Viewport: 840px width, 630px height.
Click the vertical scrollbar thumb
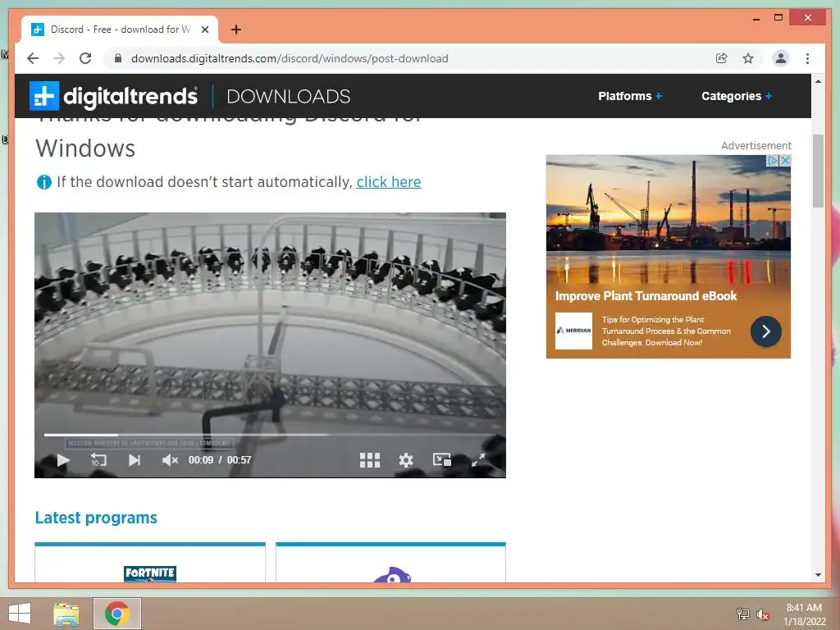(x=818, y=171)
